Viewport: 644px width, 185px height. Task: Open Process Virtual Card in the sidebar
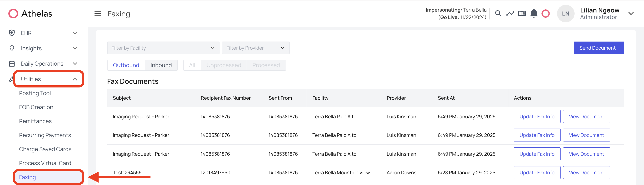45,163
